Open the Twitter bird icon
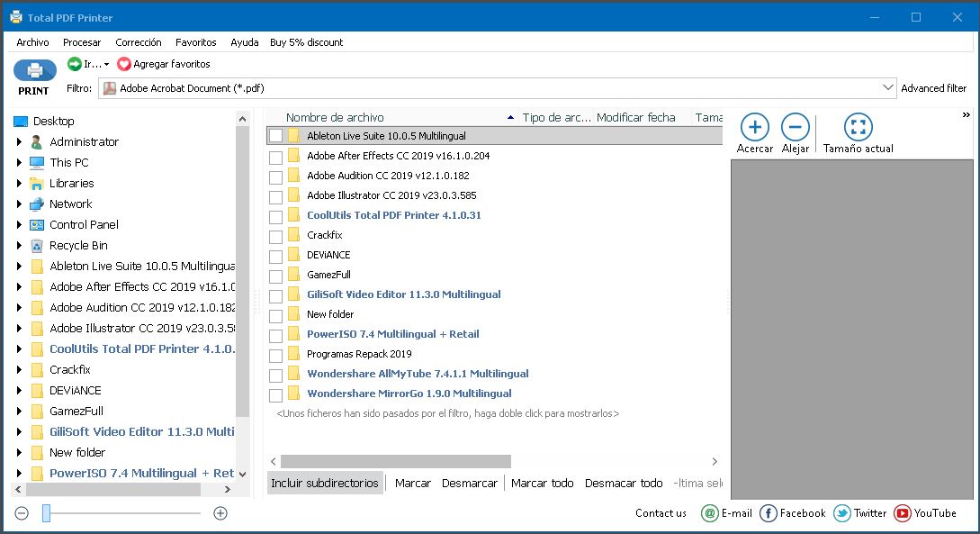 842,513
